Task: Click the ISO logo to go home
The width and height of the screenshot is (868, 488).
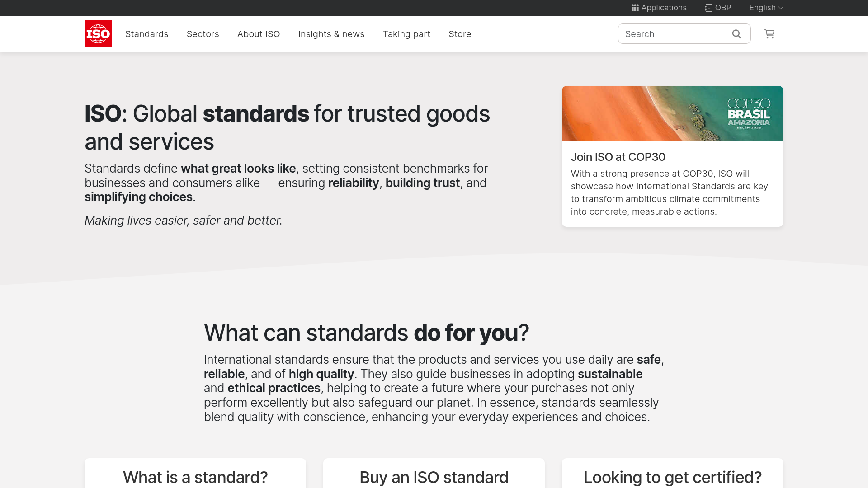Action: [98, 33]
